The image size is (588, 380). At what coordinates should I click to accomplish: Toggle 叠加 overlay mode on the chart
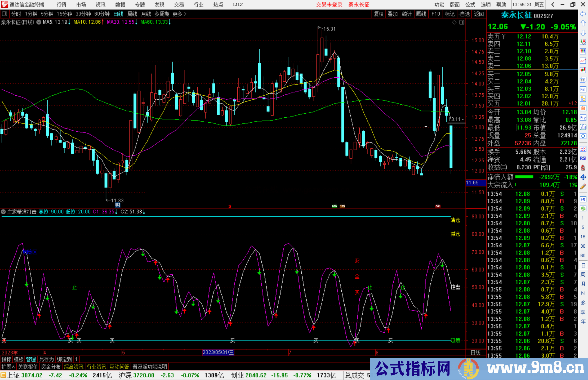coord(393,14)
